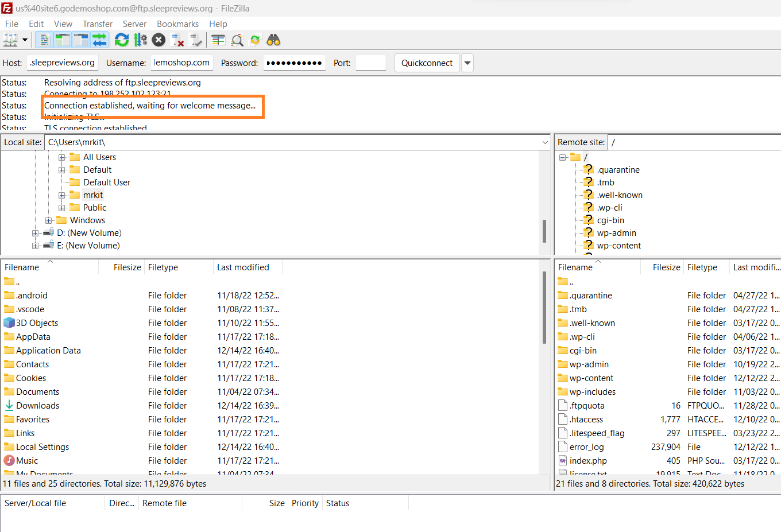781x532 pixels.
Task: Click the Quickconnect button
Action: click(x=427, y=63)
